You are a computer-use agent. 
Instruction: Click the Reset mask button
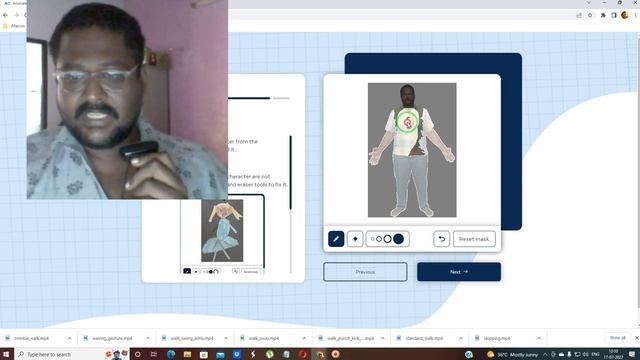(474, 239)
